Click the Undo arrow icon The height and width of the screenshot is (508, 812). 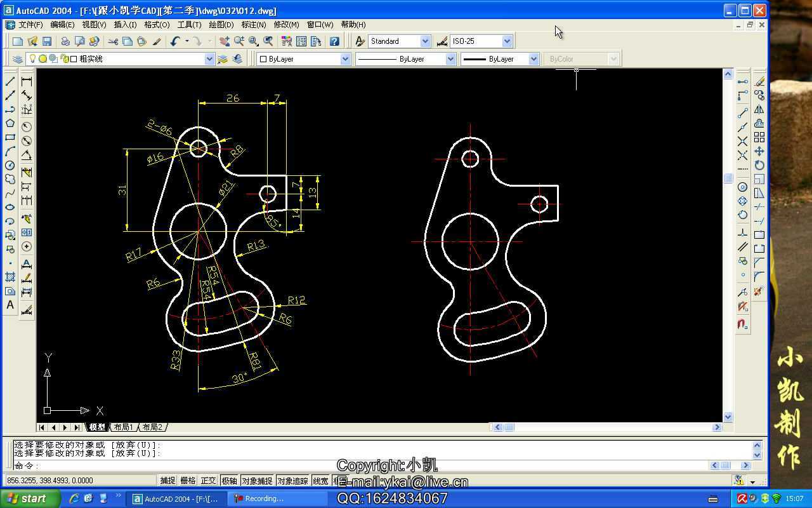175,41
